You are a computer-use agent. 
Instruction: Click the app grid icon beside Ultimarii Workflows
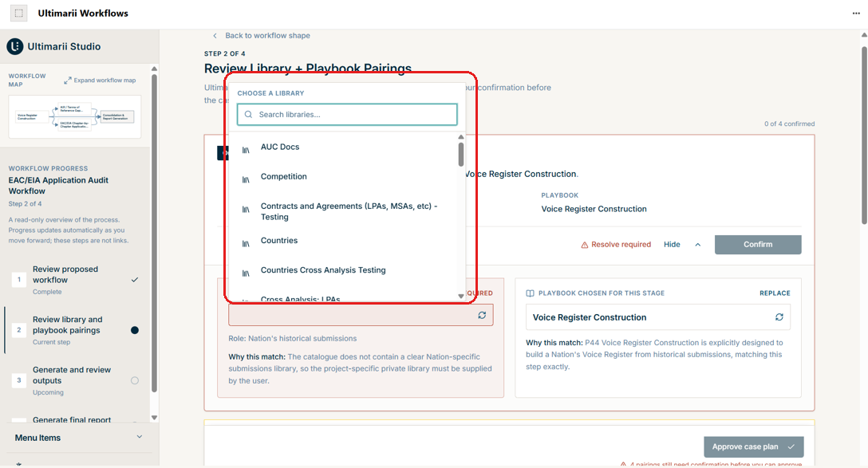(x=19, y=13)
